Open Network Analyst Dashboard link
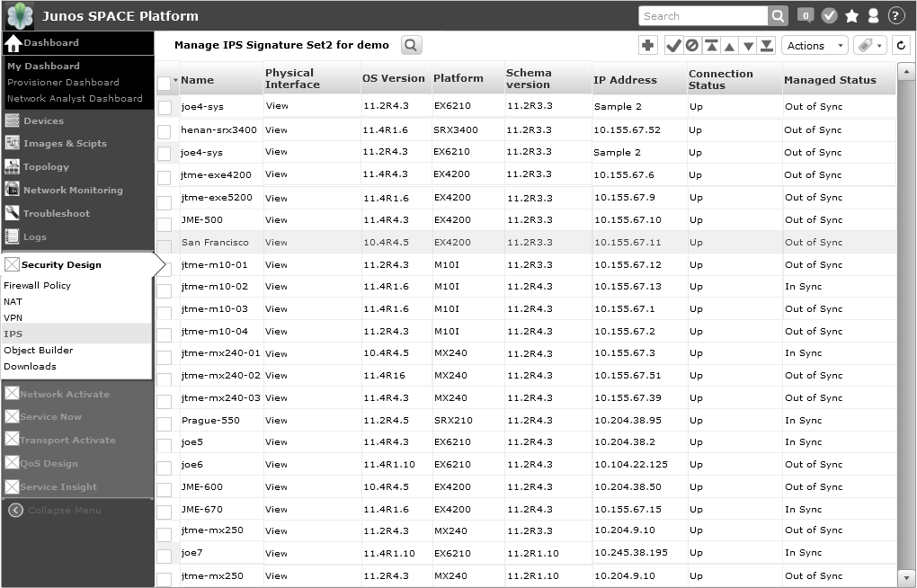917x588 pixels. [75, 98]
